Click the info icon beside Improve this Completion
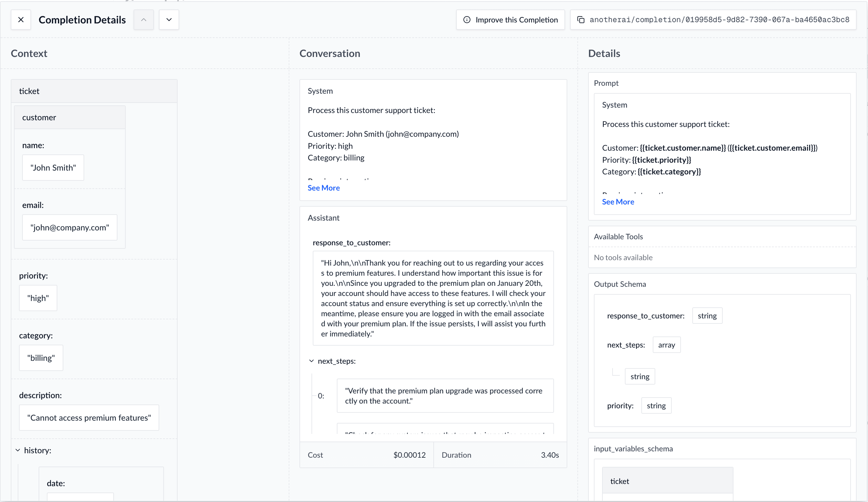 467,20
